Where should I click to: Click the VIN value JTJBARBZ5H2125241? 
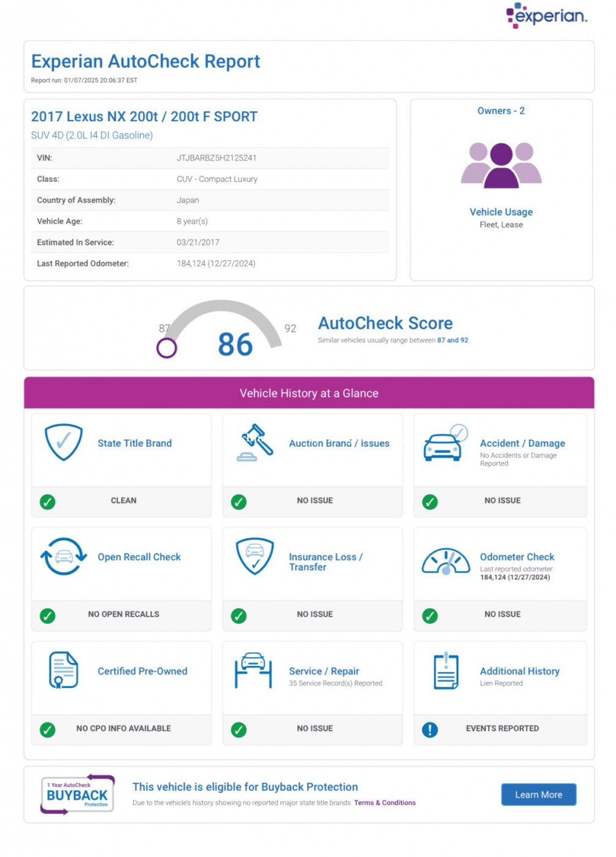(x=217, y=158)
